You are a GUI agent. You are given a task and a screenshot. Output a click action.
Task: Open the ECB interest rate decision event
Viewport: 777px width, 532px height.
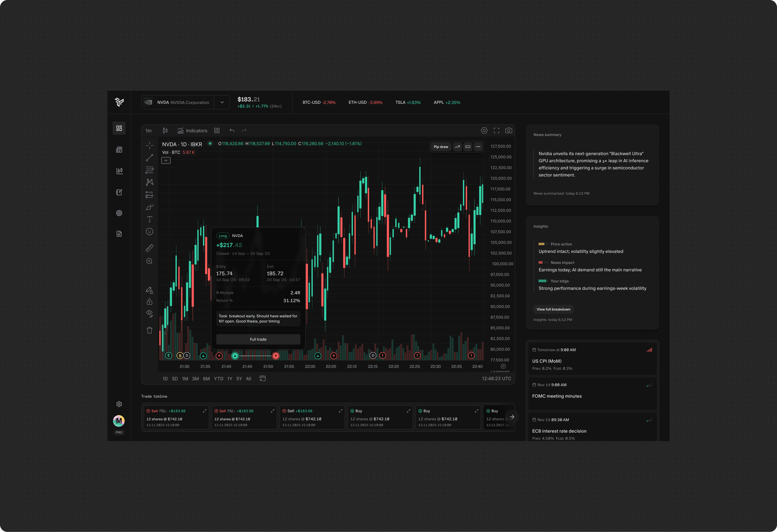(592, 427)
